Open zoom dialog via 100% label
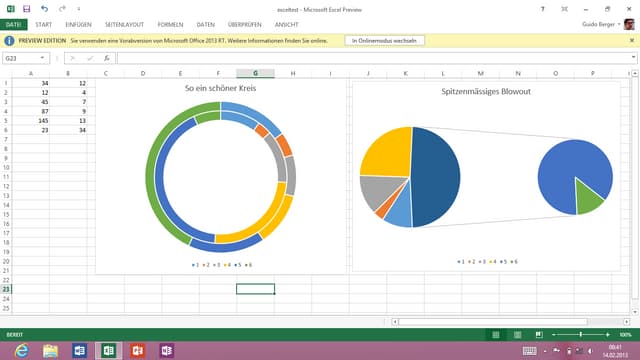 [x=625, y=335]
